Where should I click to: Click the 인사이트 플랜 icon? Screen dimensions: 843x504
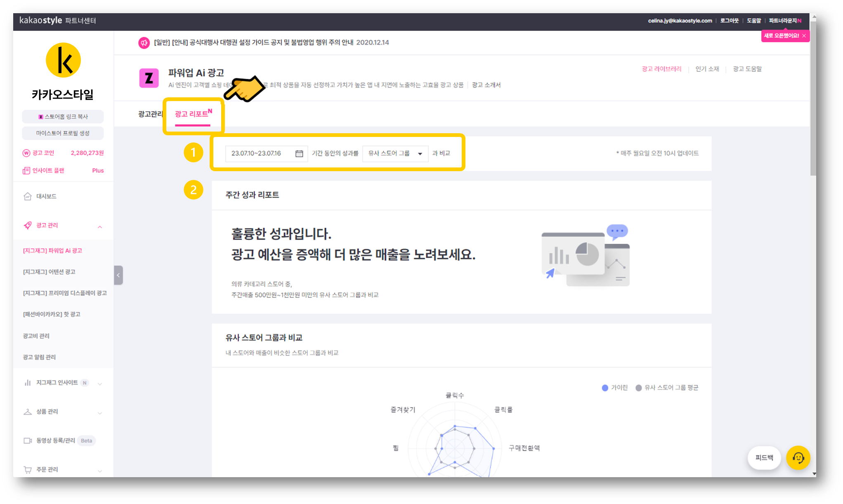[26, 170]
